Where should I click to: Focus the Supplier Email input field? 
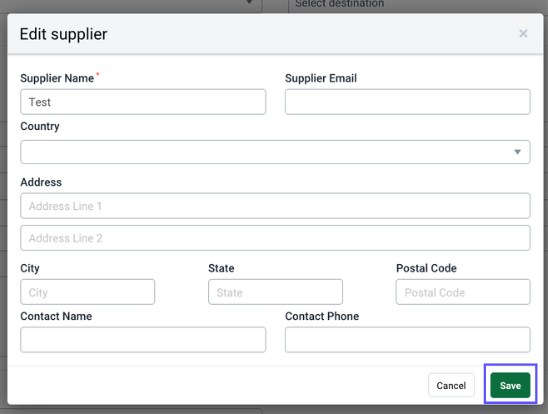tap(408, 102)
